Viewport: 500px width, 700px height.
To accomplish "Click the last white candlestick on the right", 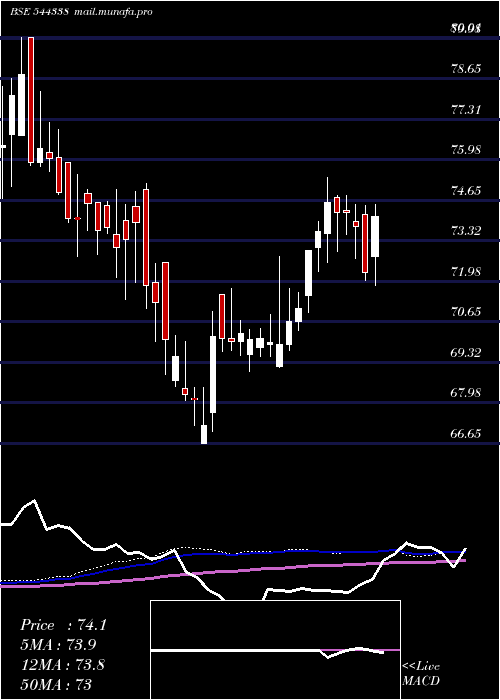I will click(x=375, y=237).
